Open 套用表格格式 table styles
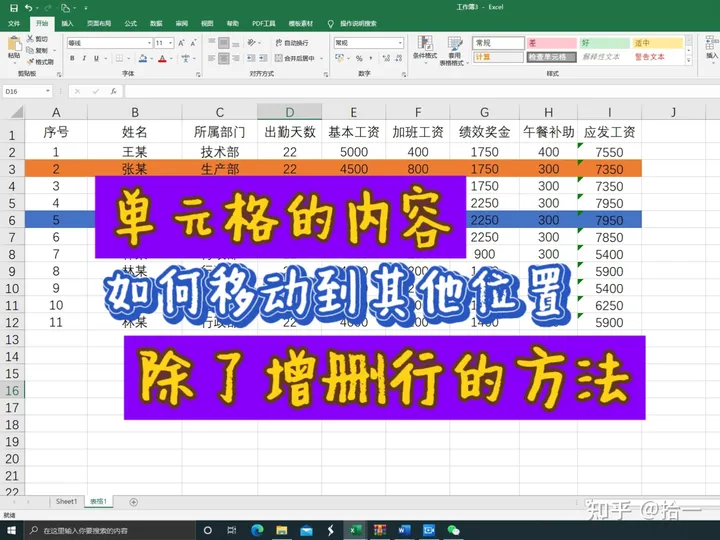This screenshot has height=540, width=720. click(x=454, y=51)
